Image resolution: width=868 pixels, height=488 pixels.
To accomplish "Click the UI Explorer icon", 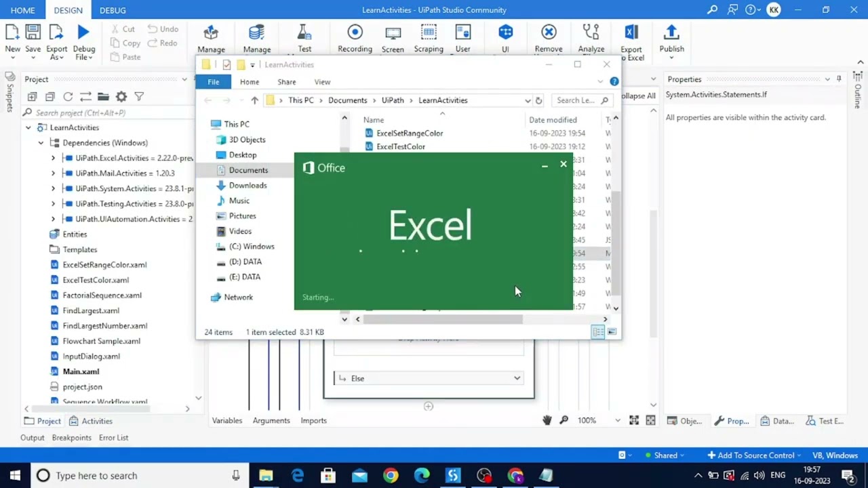I will point(505,32).
